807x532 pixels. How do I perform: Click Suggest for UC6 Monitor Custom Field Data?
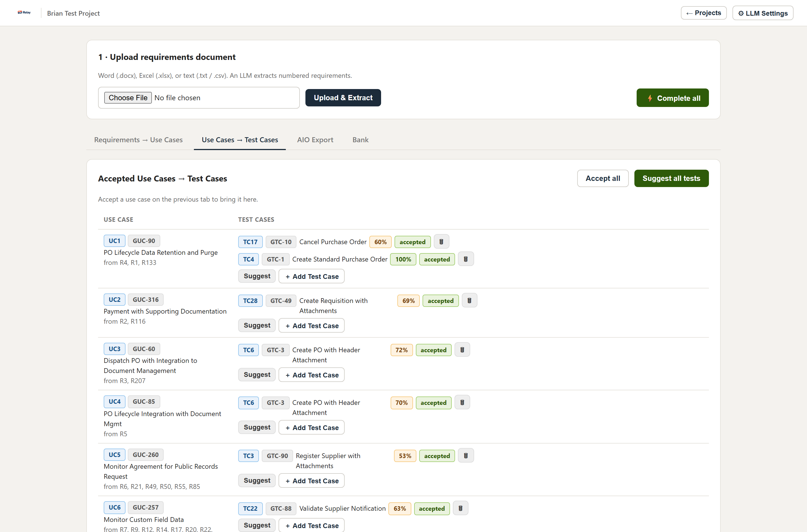[x=257, y=525]
